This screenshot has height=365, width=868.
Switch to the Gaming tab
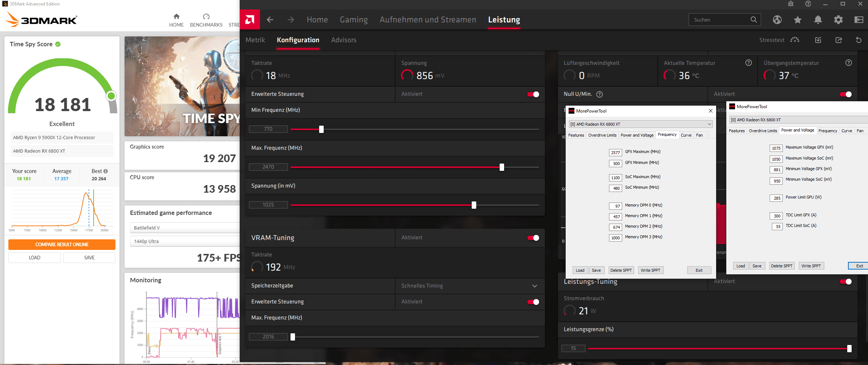point(354,20)
